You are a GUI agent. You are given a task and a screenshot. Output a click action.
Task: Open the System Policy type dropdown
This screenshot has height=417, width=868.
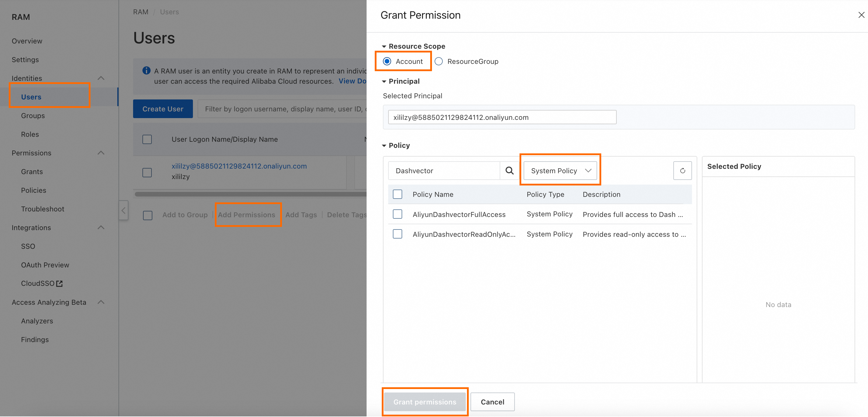(x=560, y=171)
